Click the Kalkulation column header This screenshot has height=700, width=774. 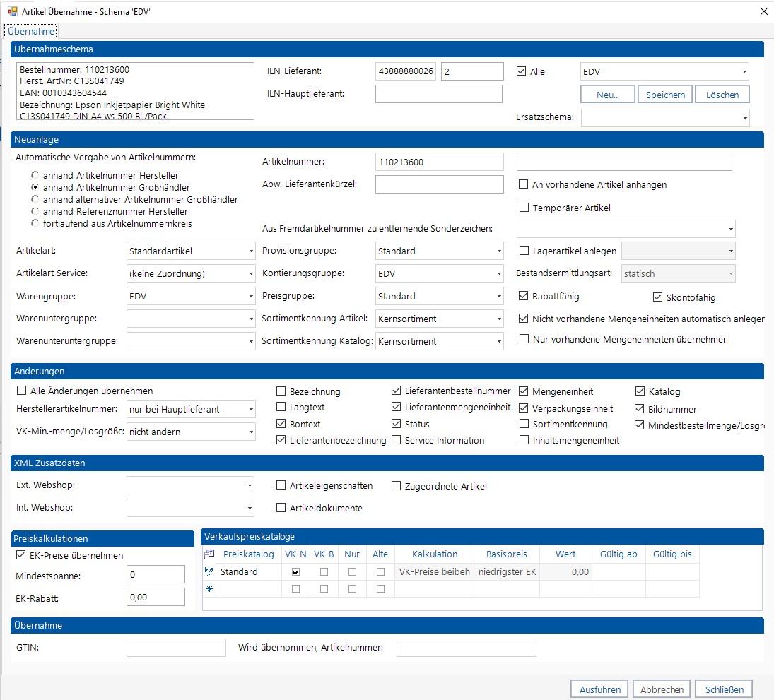(435, 554)
